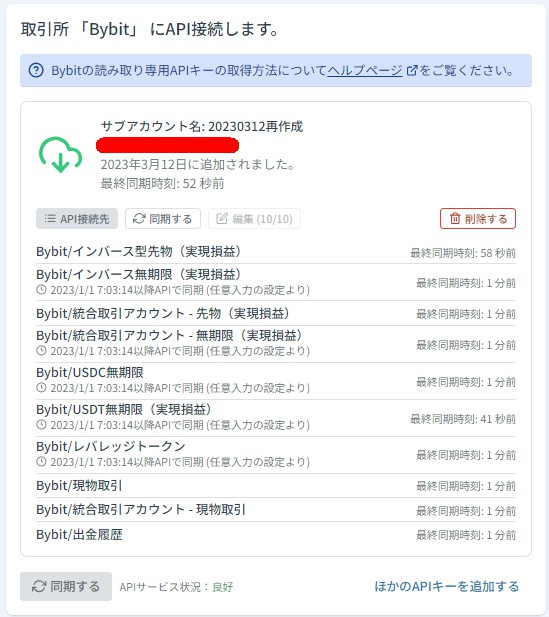Select the Bybit/現物取引 row text

79,486
